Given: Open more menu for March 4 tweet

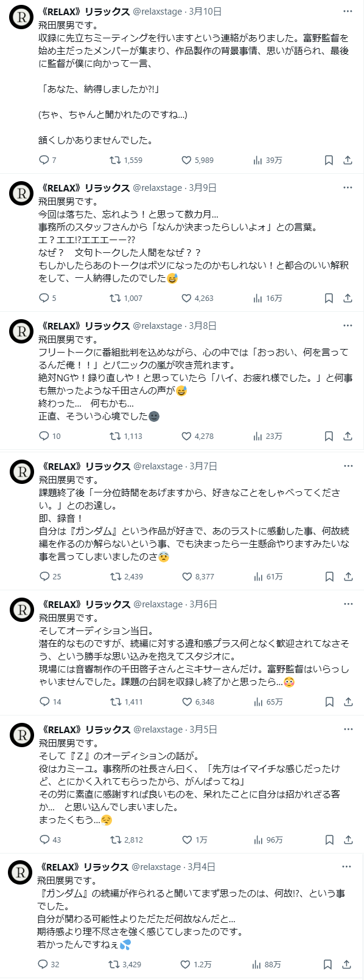Looking at the screenshot, I should [x=347, y=867].
